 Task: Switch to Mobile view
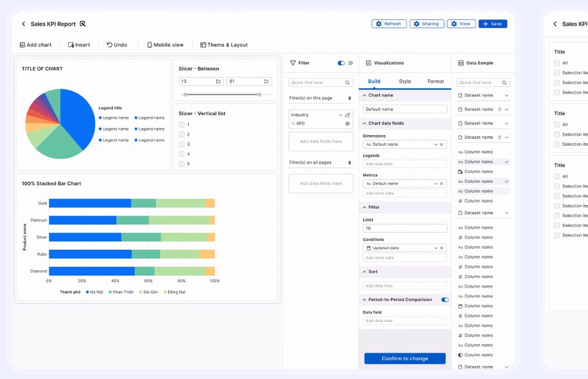point(165,44)
